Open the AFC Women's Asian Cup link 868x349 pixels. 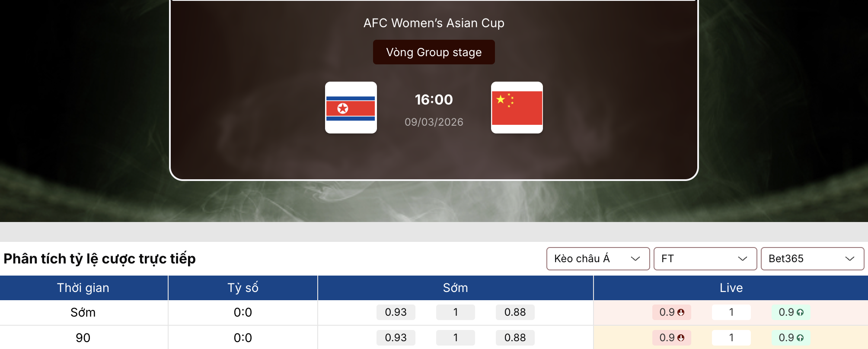(434, 23)
